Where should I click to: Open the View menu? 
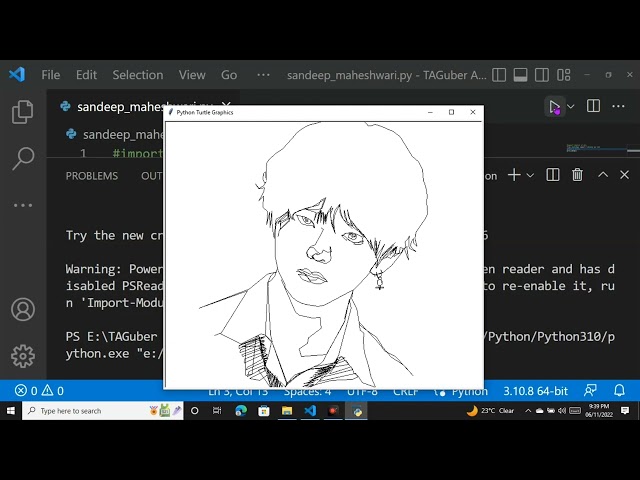(x=192, y=75)
